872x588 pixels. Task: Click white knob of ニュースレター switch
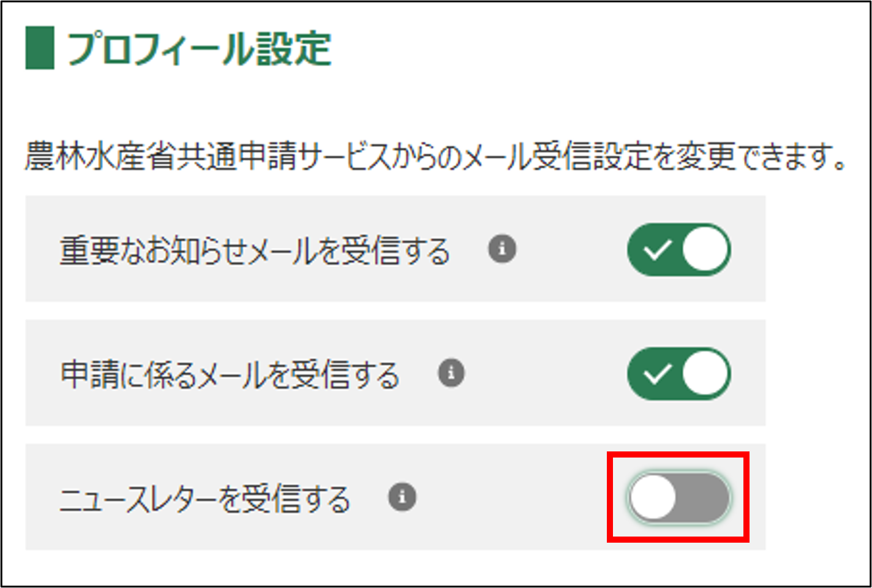tap(653, 497)
